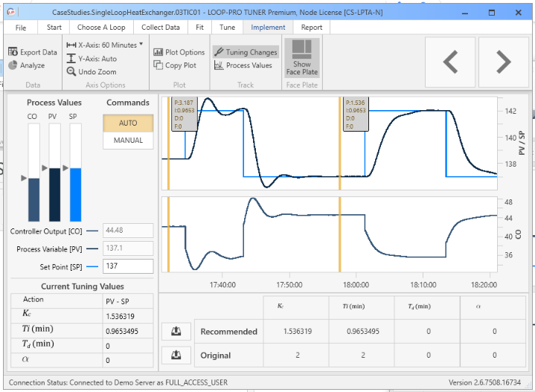Click the X-Axis width icon

pyautogui.click(x=71, y=45)
